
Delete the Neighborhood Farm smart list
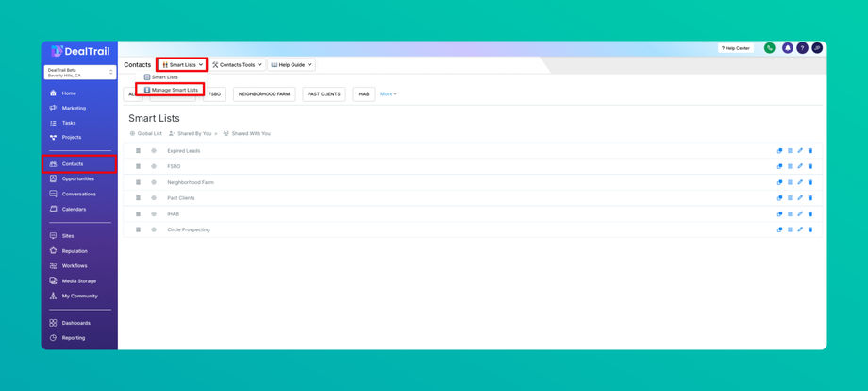(x=810, y=182)
